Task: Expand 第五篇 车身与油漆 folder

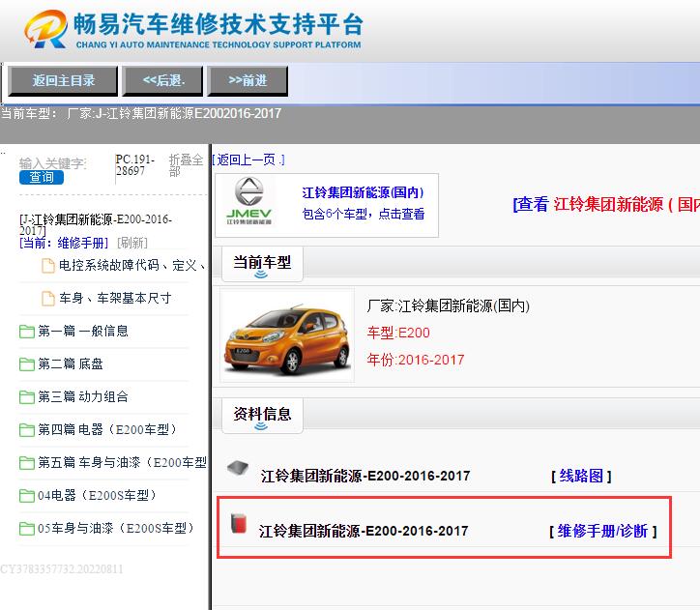Action: coord(122,462)
